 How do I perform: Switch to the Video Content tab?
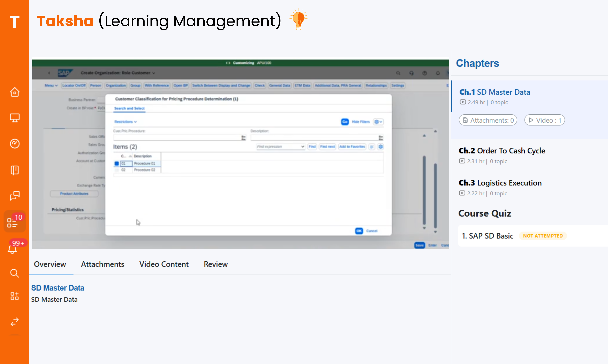coord(164,264)
